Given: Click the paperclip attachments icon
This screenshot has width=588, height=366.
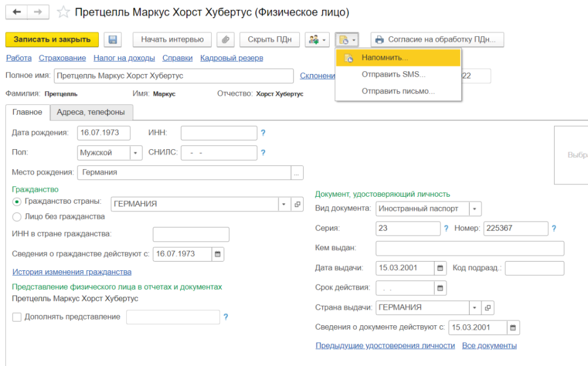Looking at the screenshot, I should (x=226, y=40).
